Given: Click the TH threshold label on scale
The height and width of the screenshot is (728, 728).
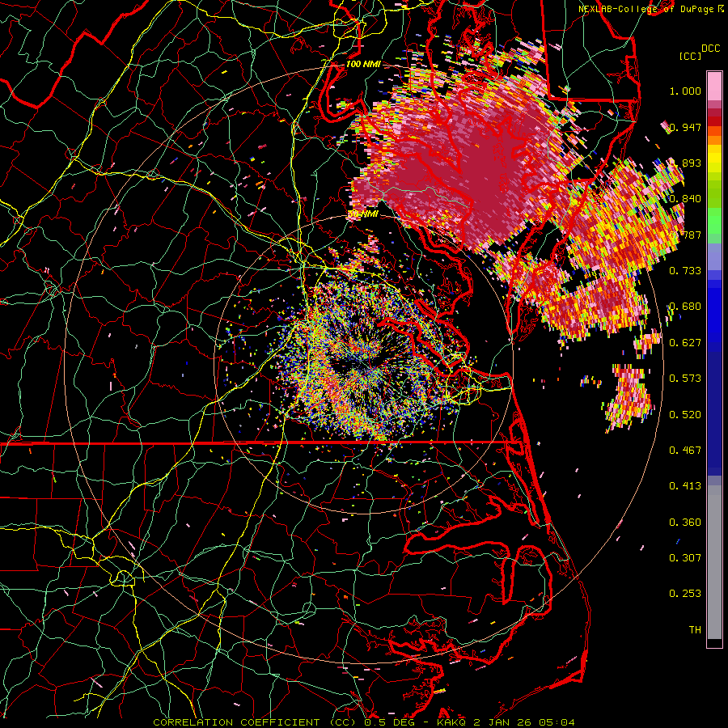Looking at the screenshot, I should pyautogui.click(x=695, y=629).
